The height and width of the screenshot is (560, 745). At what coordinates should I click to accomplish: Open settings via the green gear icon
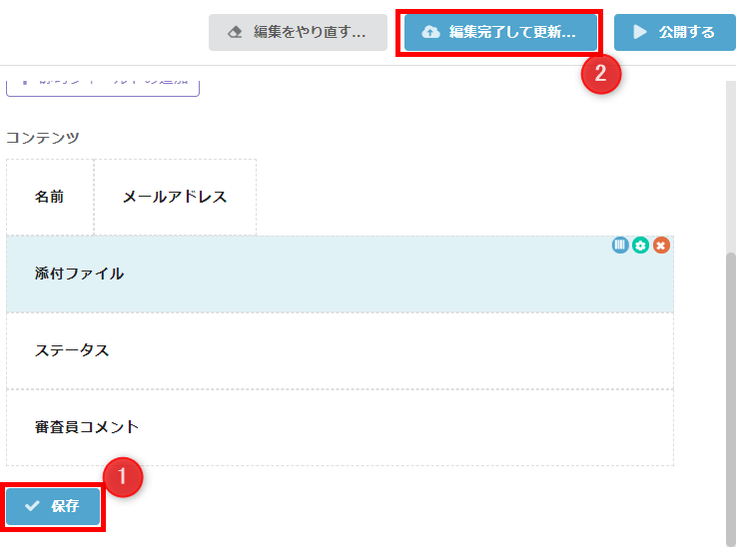click(640, 246)
